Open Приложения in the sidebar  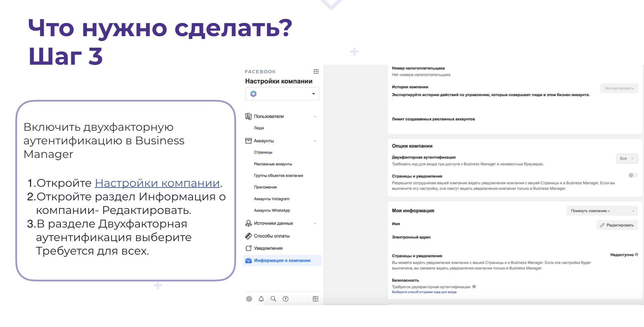click(265, 187)
